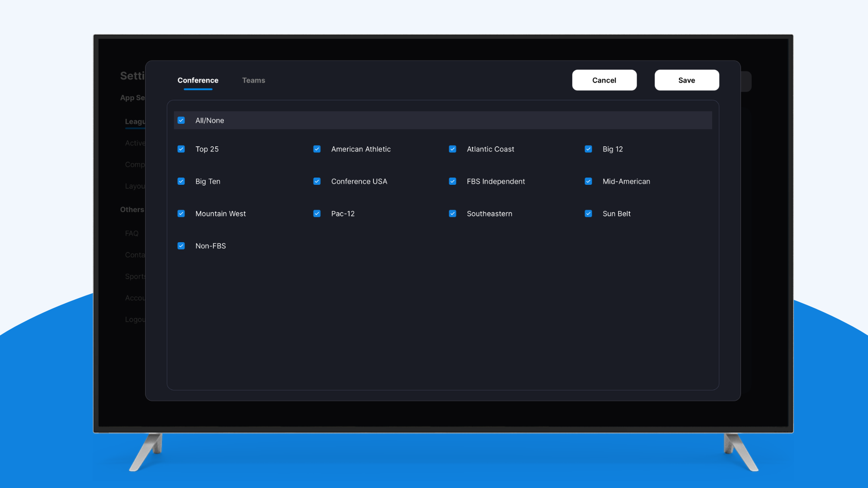Toggle the Conference USA checkbox

click(317, 181)
